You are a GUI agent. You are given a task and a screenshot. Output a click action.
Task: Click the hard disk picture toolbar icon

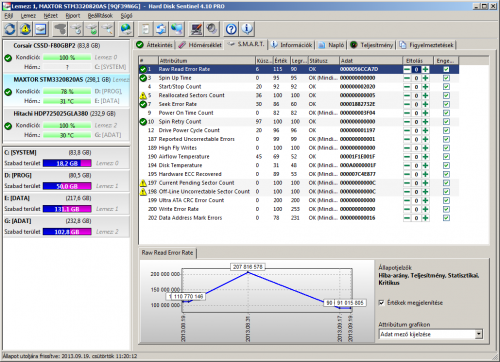(x=41, y=29)
